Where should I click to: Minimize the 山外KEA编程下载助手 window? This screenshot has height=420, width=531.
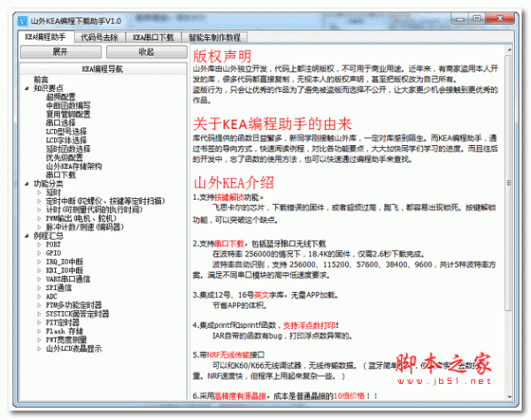[x=460, y=19]
